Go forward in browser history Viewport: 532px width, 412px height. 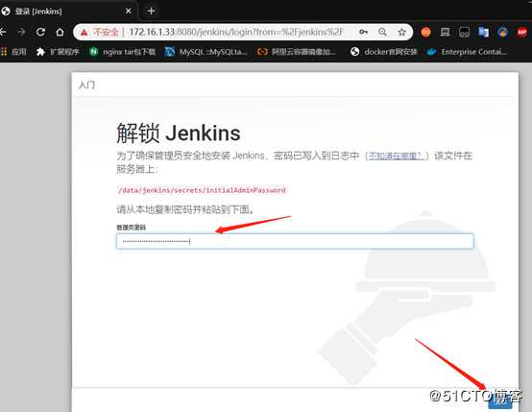pyautogui.click(x=21, y=32)
